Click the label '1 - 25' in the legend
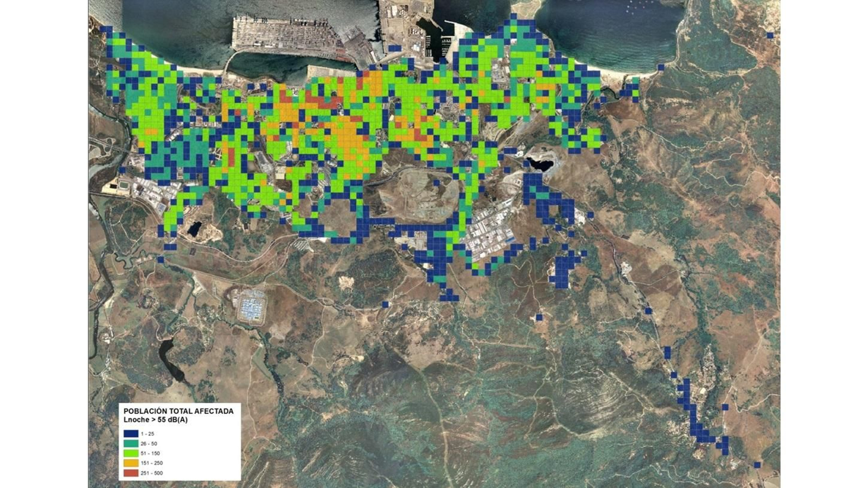Viewport: 868px width, 488px height. click(148, 434)
